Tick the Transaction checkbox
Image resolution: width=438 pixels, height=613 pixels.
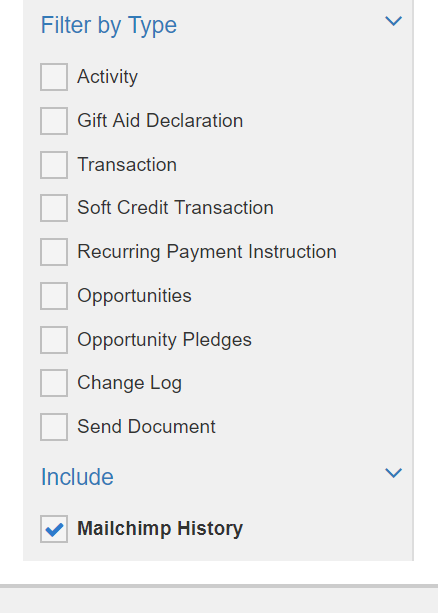click(54, 165)
